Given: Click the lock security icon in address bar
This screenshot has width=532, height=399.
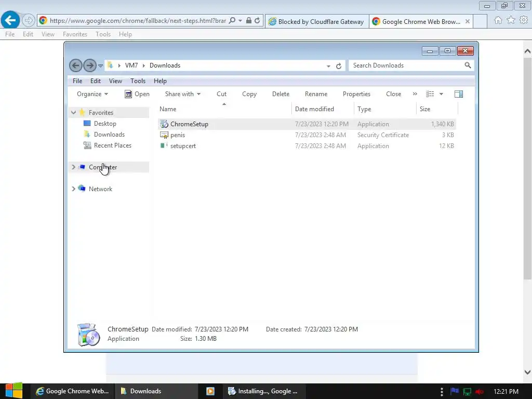Looking at the screenshot, I should point(249,20).
